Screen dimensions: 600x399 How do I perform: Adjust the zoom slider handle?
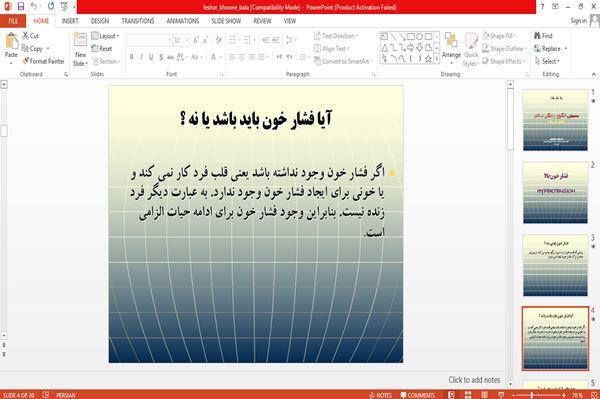click(532, 395)
